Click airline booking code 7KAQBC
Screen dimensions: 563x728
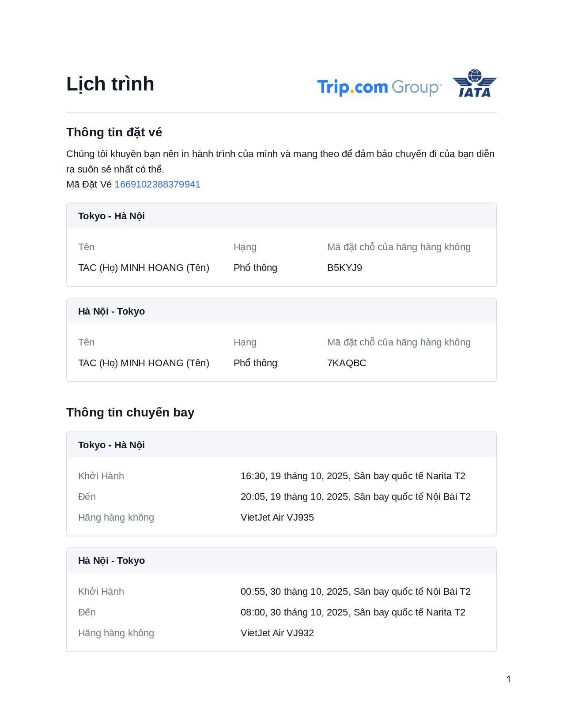click(x=347, y=363)
